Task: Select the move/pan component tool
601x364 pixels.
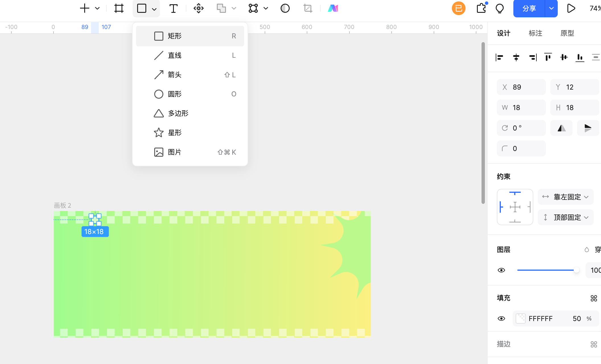Action: [199, 8]
